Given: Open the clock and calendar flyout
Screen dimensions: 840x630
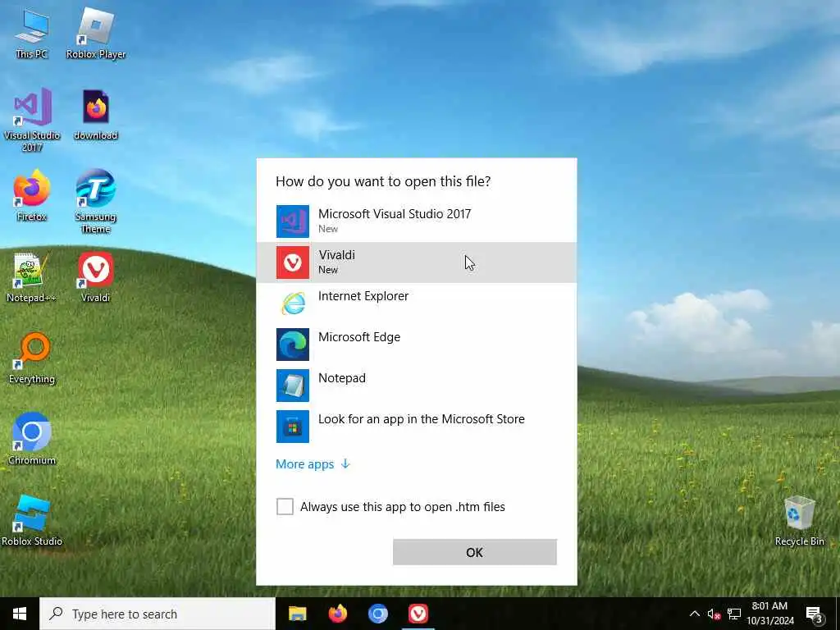Looking at the screenshot, I should 770,614.
